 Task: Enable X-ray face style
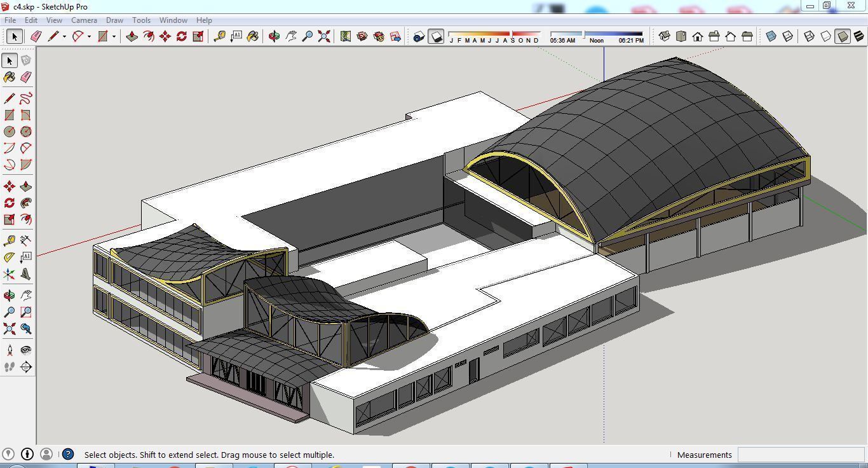pos(771,36)
